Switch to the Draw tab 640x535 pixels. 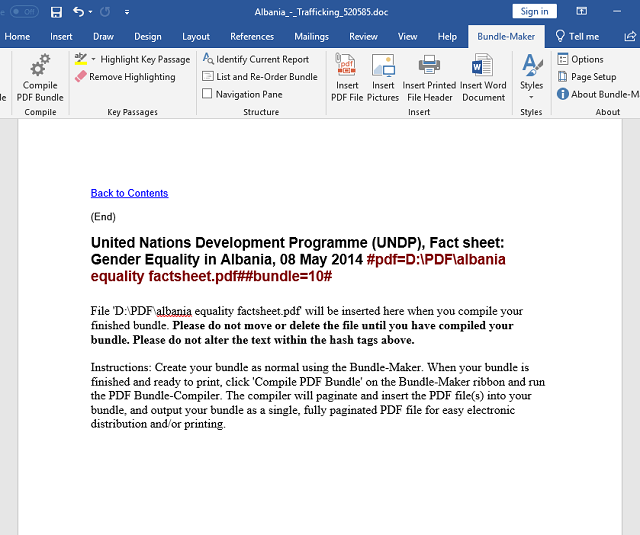[x=103, y=36]
